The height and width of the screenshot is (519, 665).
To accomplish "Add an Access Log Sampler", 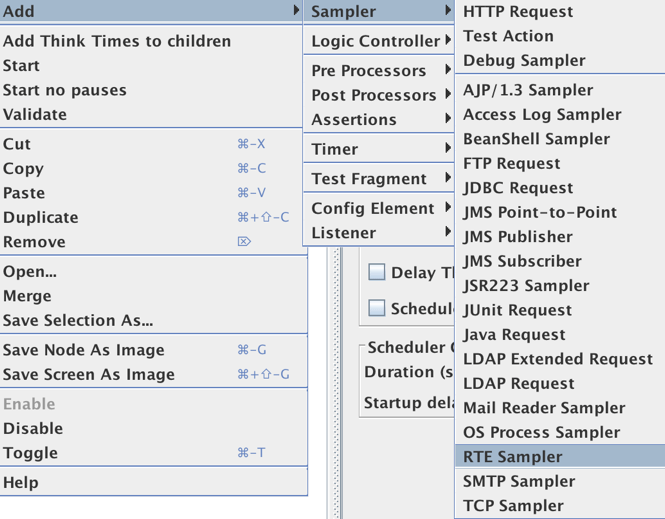I will 560,114.
